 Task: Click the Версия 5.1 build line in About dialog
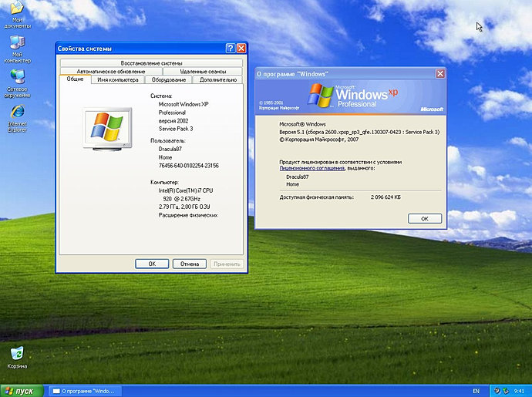click(359, 132)
